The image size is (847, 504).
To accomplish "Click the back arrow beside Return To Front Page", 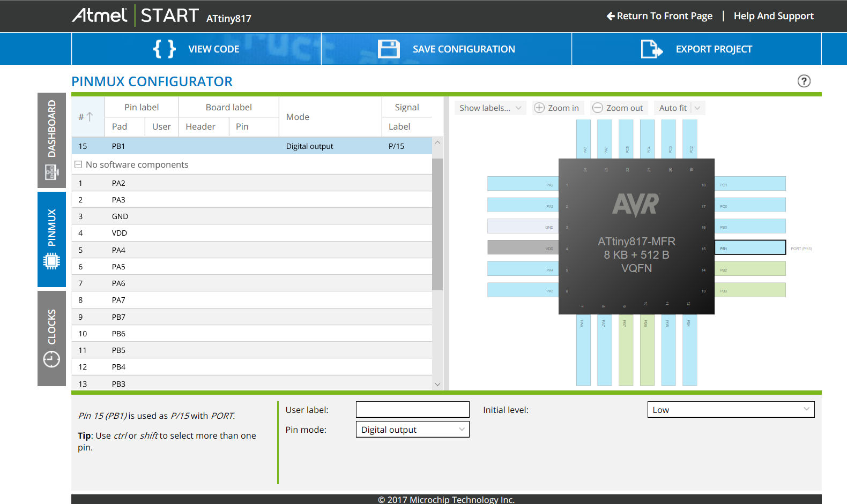I will [611, 16].
